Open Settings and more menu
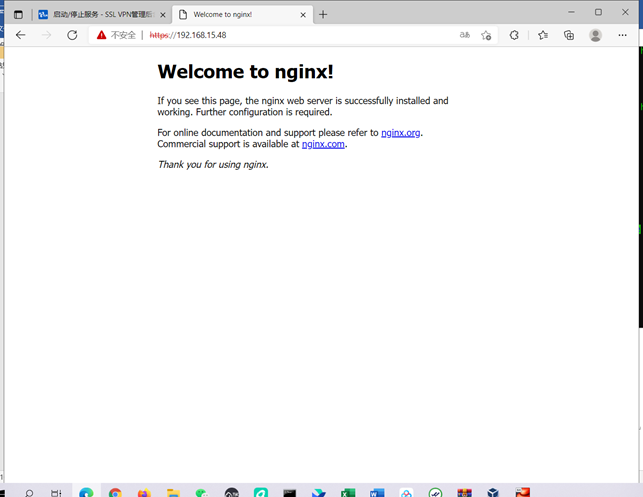643x497 pixels. 622,35
